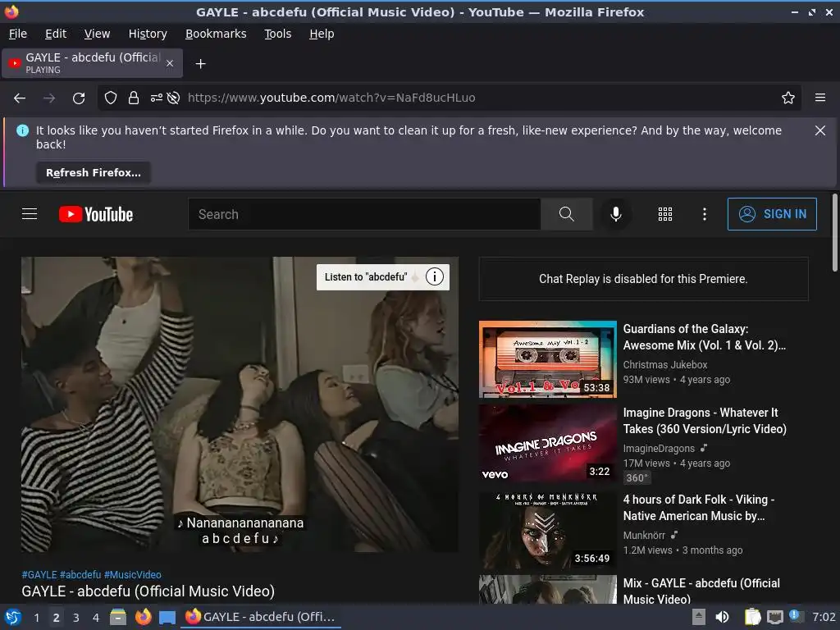Click the playing video to pause it
840x630 pixels.
(x=240, y=404)
